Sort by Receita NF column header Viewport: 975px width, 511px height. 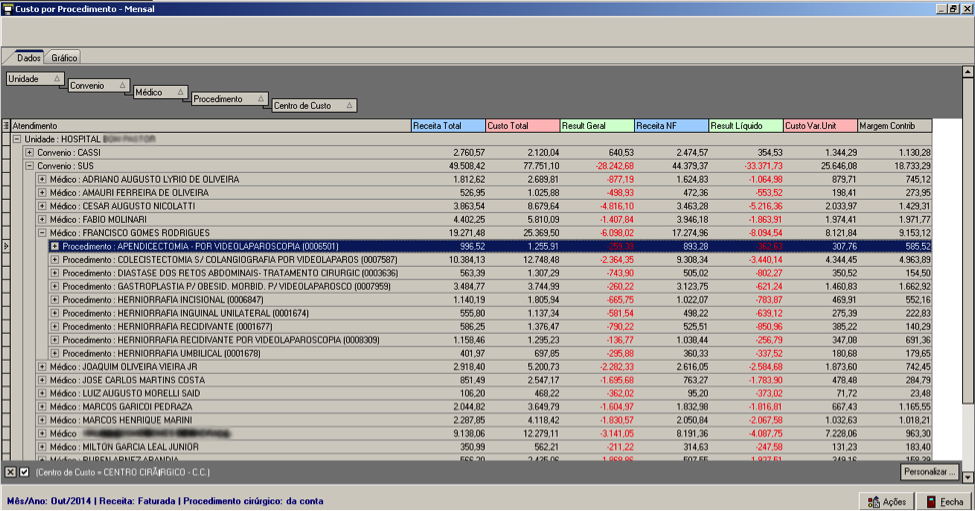[672, 126]
